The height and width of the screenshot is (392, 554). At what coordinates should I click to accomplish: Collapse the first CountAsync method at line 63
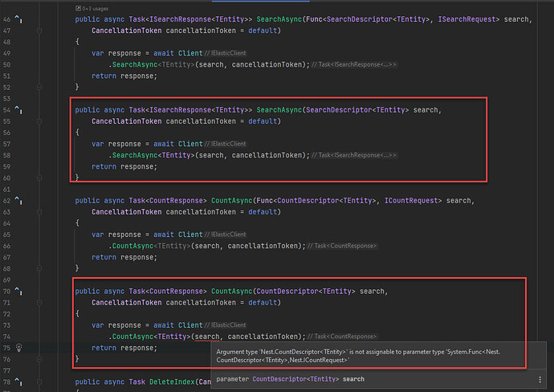pyautogui.click(x=39, y=212)
